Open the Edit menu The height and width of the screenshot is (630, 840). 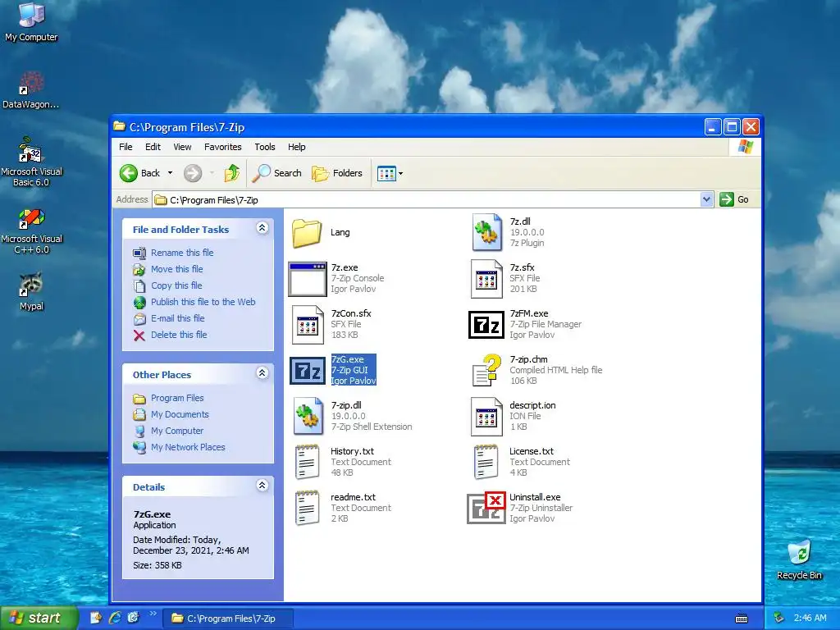[153, 147]
